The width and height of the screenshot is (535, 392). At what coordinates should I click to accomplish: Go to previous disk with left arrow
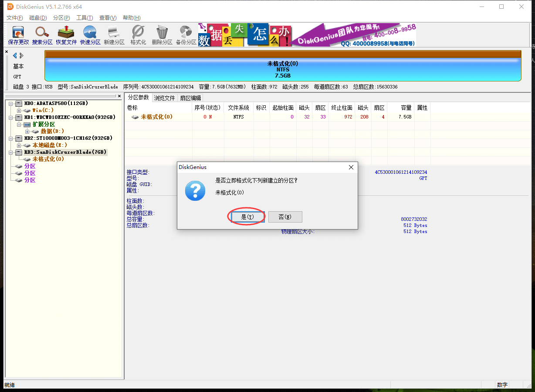click(15, 55)
